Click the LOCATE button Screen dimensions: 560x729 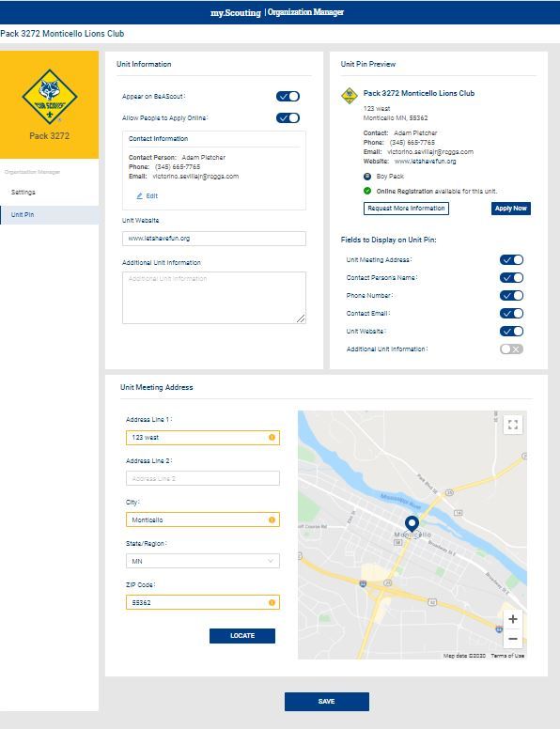242,636
